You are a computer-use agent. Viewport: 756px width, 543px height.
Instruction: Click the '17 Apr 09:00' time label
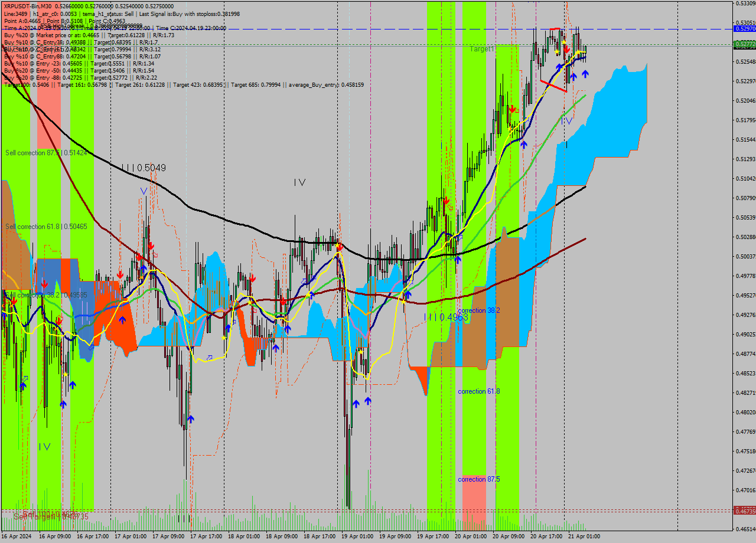[x=168, y=537]
